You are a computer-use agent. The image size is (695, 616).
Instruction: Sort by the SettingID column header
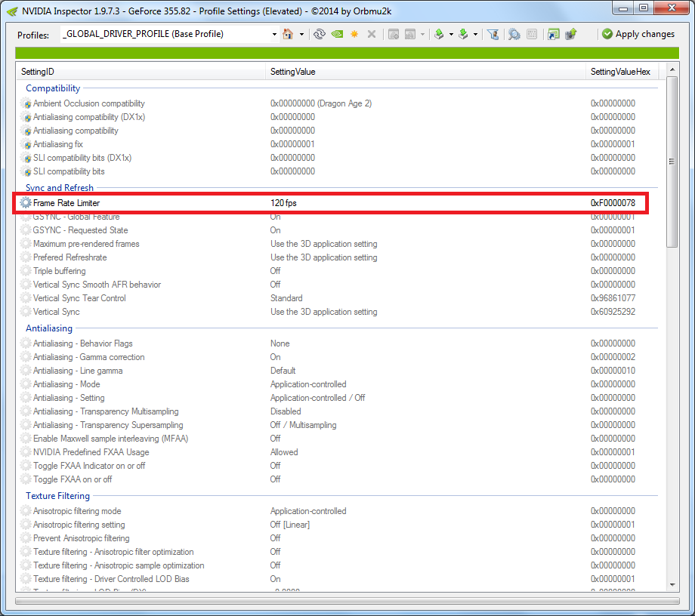[141, 72]
